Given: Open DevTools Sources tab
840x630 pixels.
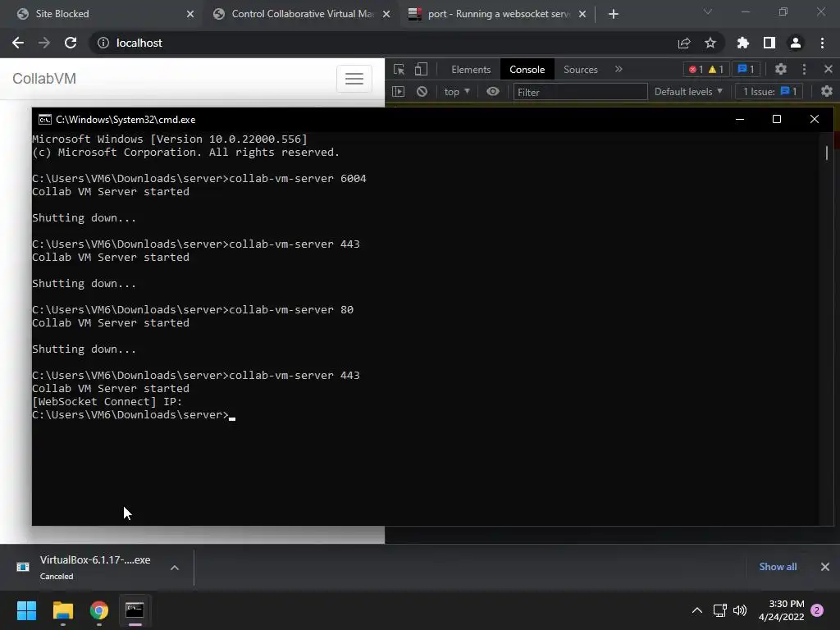Looking at the screenshot, I should coord(581,70).
